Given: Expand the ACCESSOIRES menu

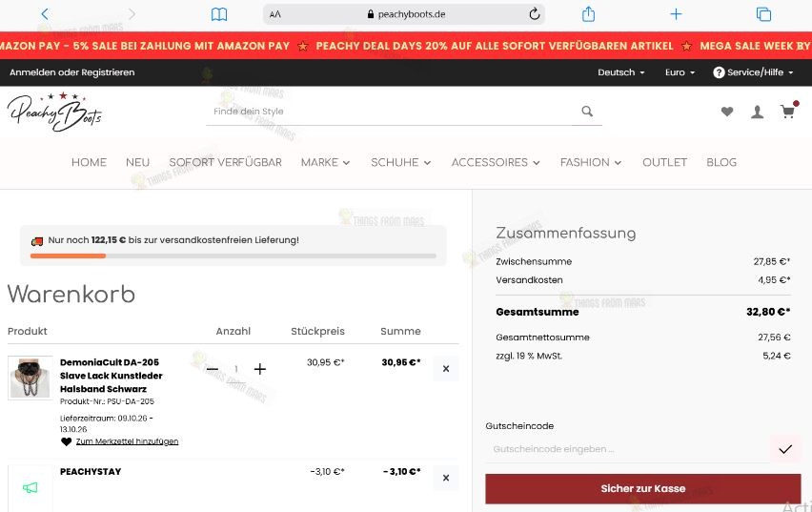Looking at the screenshot, I should [x=496, y=162].
